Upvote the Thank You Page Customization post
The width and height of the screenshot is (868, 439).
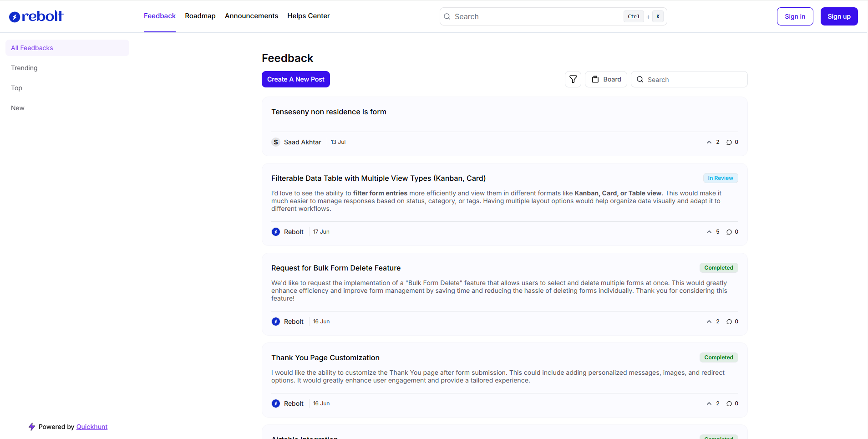(713, 403)
